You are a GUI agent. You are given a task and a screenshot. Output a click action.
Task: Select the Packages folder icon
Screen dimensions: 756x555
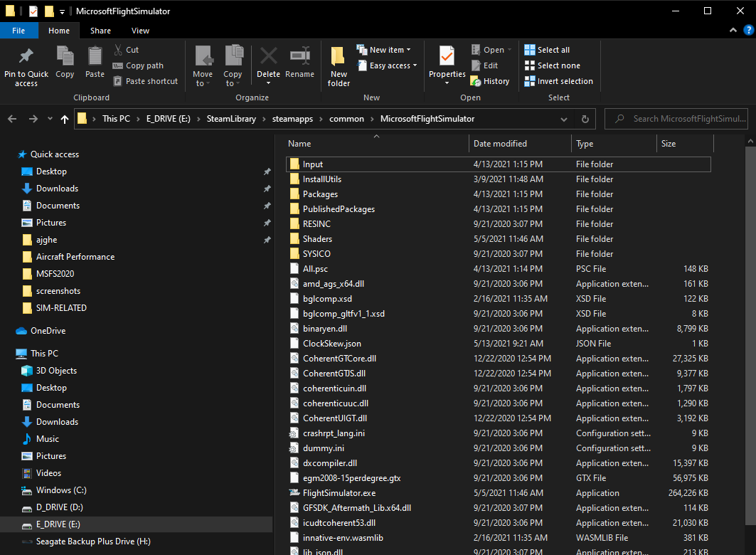click(294, 194)
